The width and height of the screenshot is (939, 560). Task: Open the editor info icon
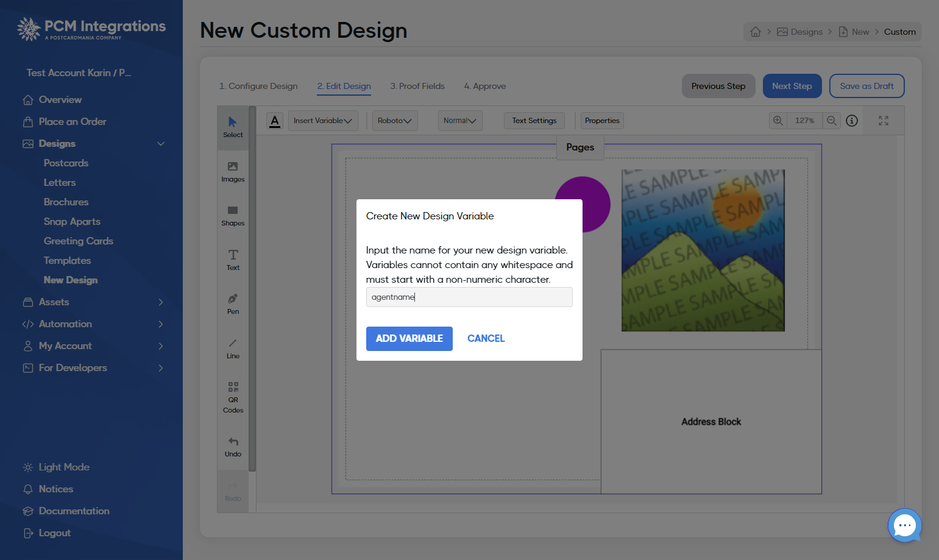click(x=852, y=121)
